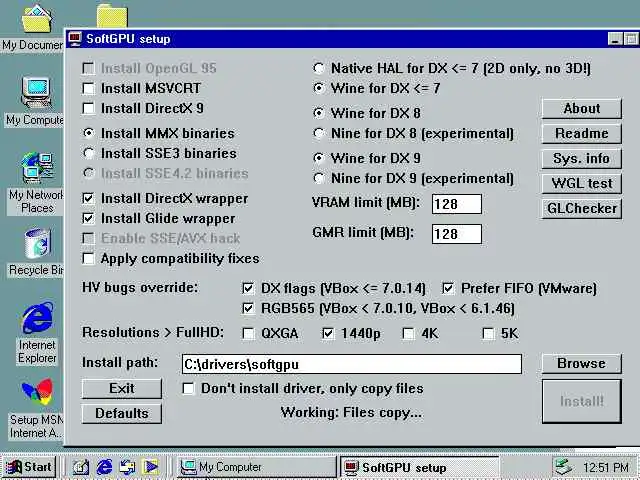Open the Readme button
640x480 pixels.
coord(582,133)
